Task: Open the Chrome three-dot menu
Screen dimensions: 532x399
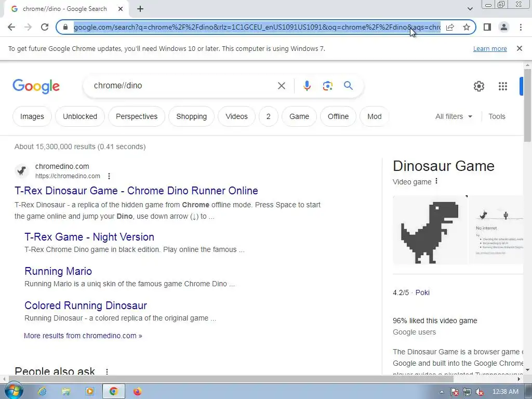Action: coord(521,27)
